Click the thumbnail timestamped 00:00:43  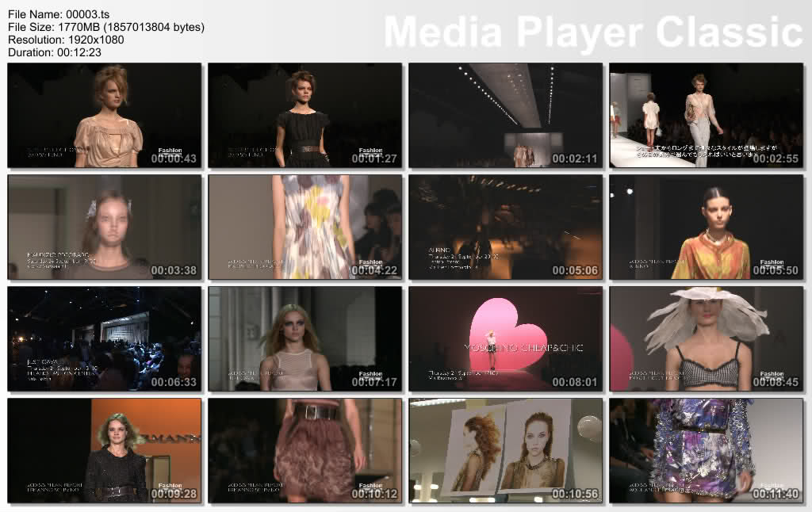tap(105, 116)
